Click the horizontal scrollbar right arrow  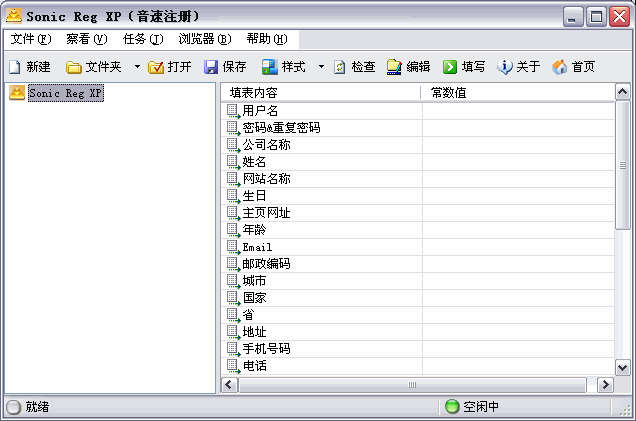coord(606,384)
